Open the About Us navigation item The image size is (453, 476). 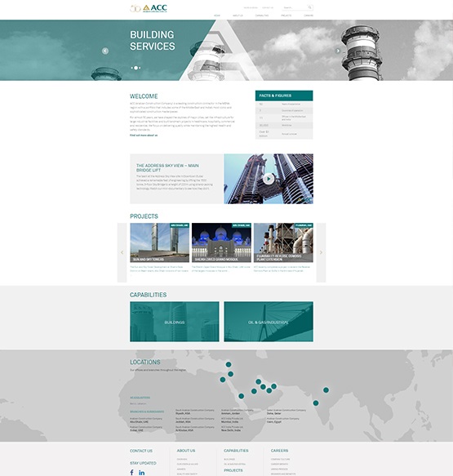point(238,16)
